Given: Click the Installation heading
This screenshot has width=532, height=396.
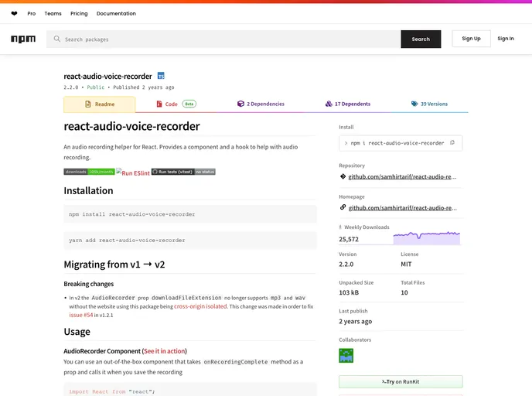Looking at the screenshot, I should pyautogui.click(x=88, y=191).
